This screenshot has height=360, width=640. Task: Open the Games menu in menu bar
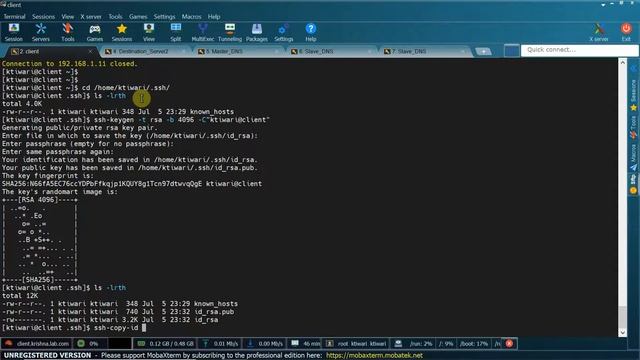(x=138, y=17)
